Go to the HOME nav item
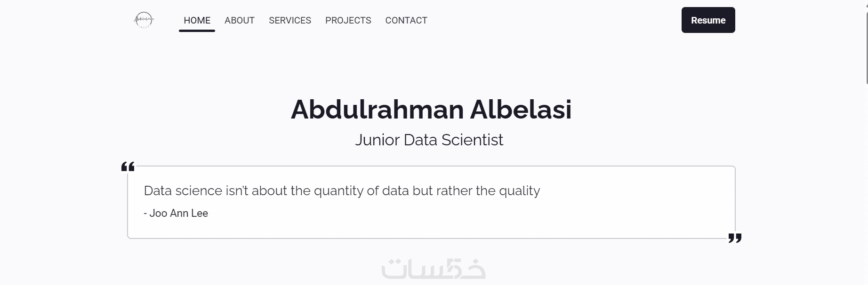 coord(197,20)
